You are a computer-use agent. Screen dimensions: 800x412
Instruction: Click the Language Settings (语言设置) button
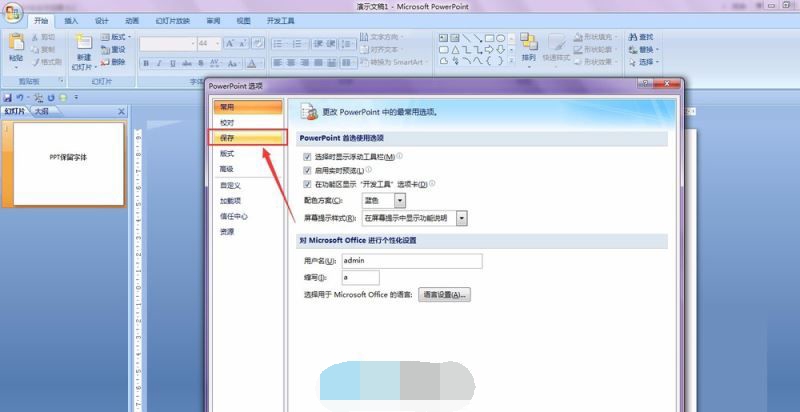click(445, 295)
